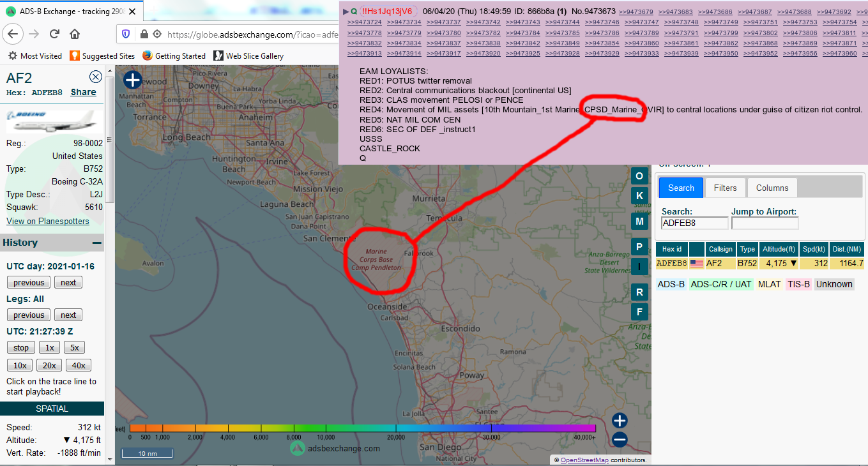The width and height of the screenshot is (868, 466).
Task: Click the altitude descending arrow in SPATIAL
Action: pos(66,440)
